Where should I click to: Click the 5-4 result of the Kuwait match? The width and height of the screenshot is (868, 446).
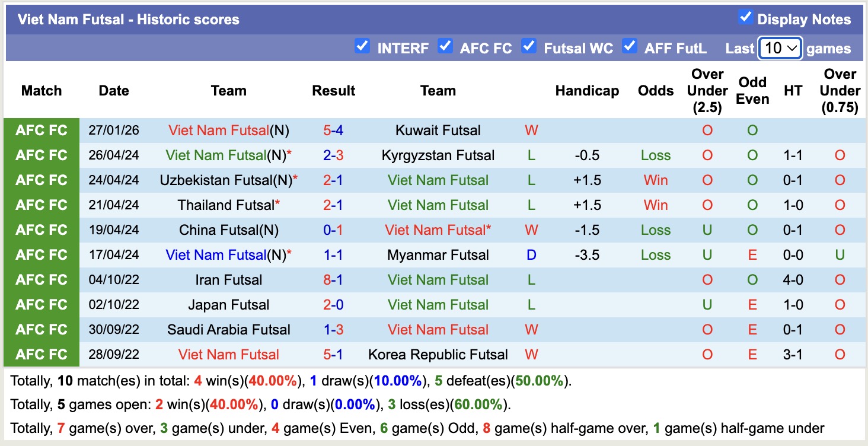pyautogui.click(x=333, y=130)
